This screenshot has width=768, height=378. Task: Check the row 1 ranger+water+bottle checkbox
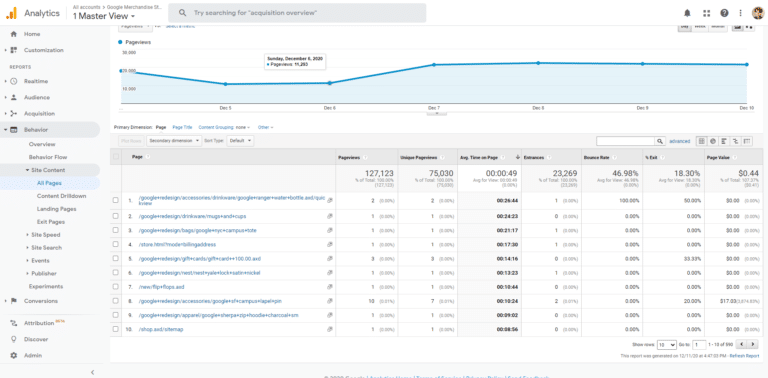coord(116,200)
